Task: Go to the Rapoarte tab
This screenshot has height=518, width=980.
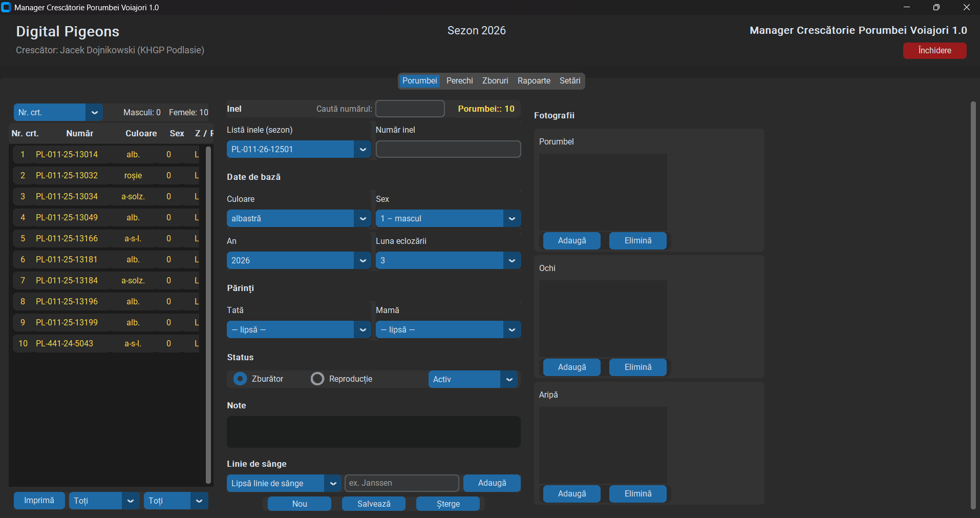Action: coord(534,80)
